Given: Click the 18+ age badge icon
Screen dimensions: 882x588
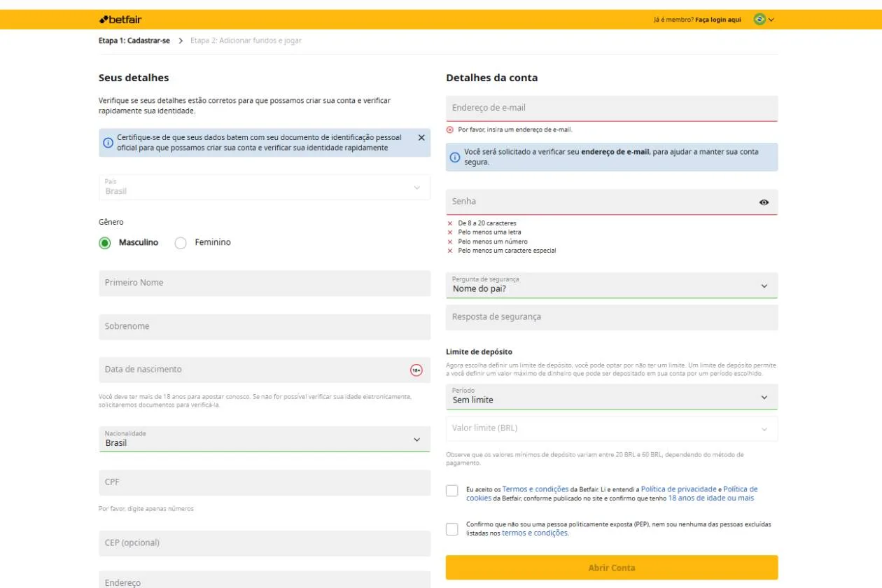Looking at the screenshot, I should (416, 370).
